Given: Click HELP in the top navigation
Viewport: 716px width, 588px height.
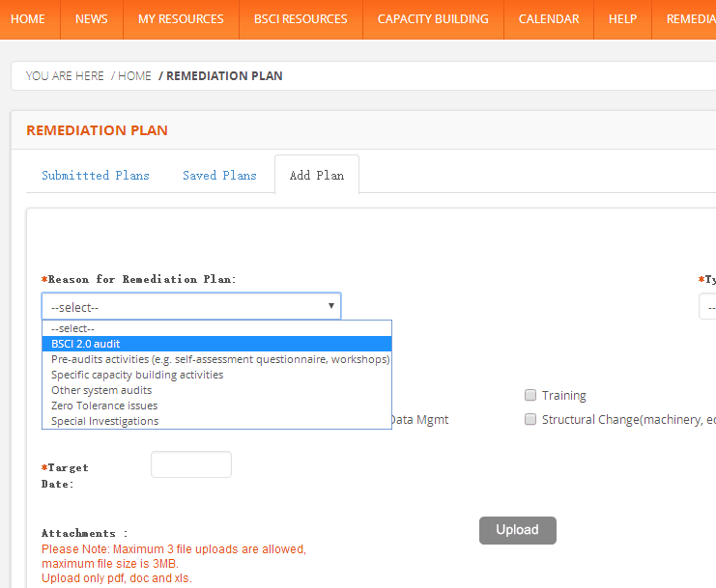Looking at the screenshot, I should coord(622,19).
